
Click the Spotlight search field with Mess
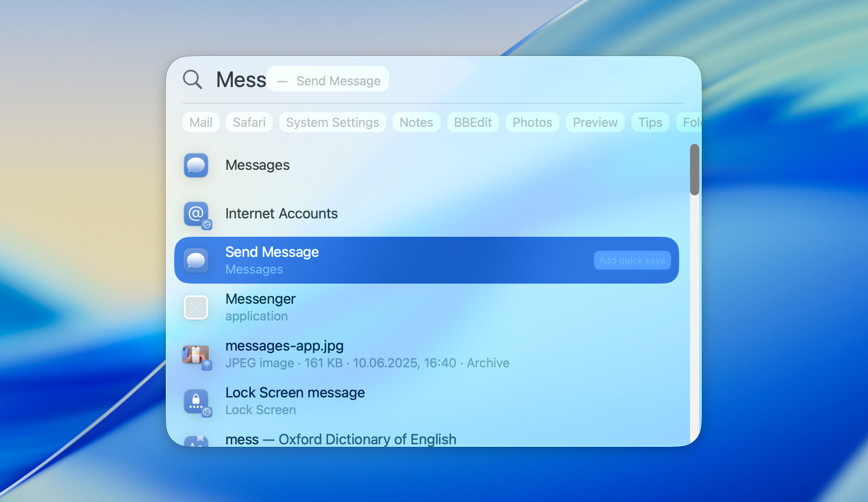coord(433,79)
